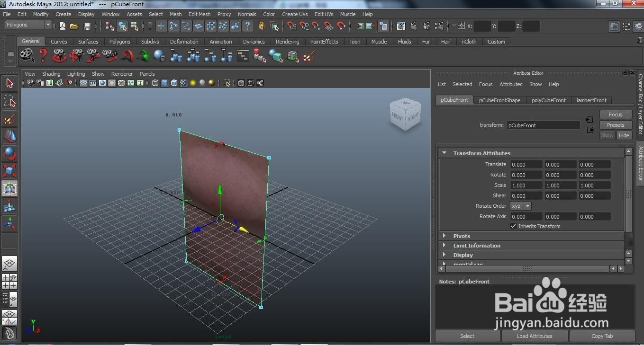Click the Scale tool in toolbox
Image resolution: width=644 pixels, height=345 pixels.
pos(9,170)
